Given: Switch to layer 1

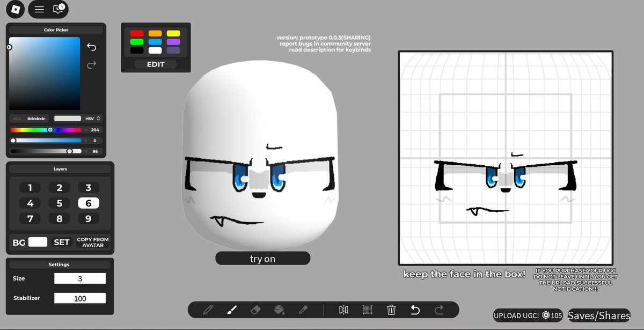Looking at the screenshot, I should point(30,188).
